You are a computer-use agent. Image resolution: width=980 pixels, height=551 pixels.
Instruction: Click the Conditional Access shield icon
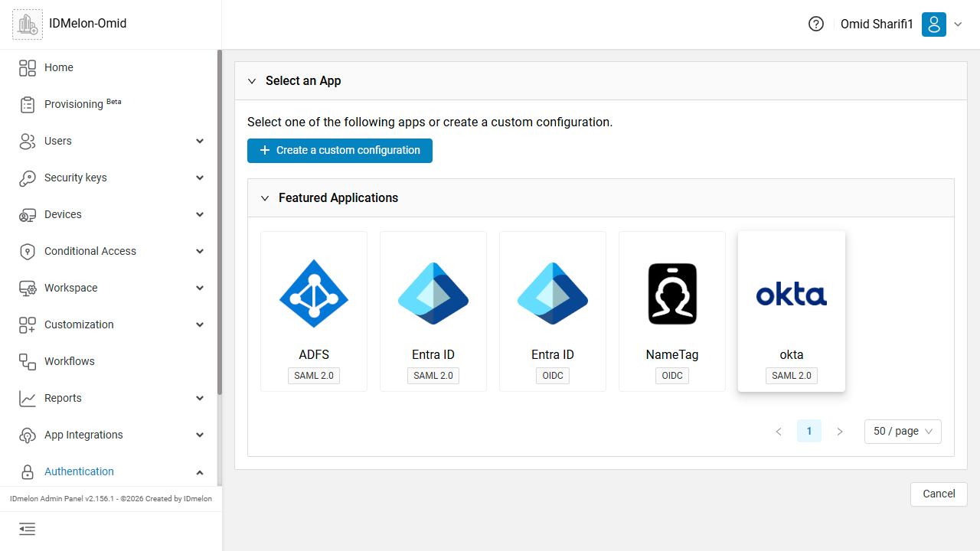(x=28, y=251)
